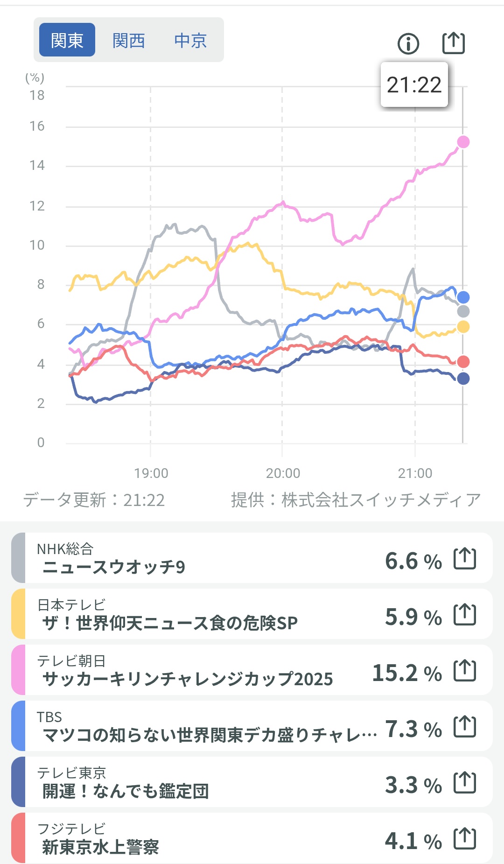
Task: Open the サッカーキリンチャレンジカップ2025 row
Action: 187,670
